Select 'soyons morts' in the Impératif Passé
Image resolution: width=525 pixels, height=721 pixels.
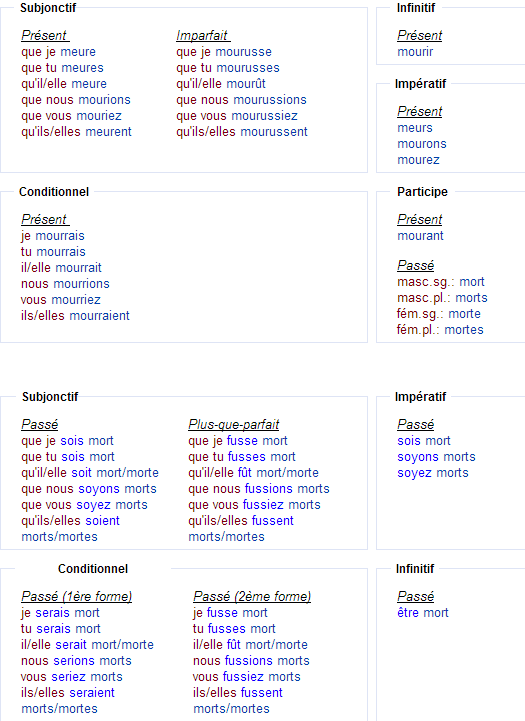(x=436, y=457)
